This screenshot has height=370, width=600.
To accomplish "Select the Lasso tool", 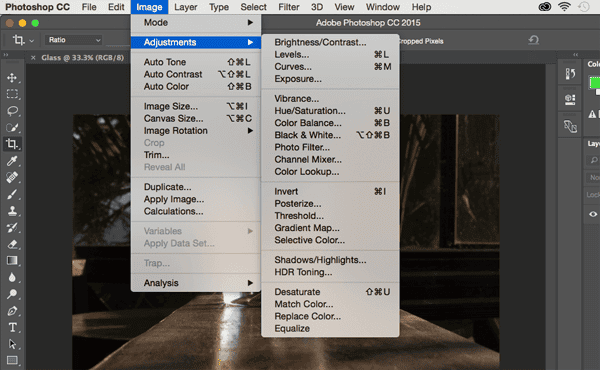I will pyautogui.click(x=12, y=111).
